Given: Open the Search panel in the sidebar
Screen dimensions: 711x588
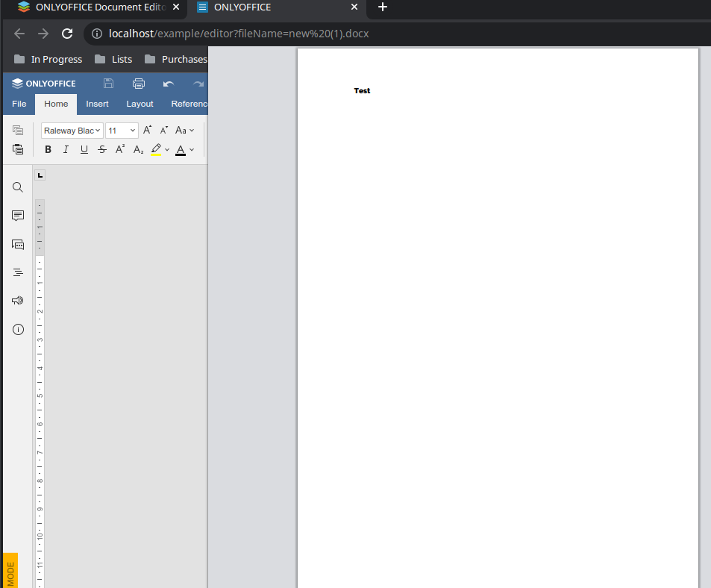Looking at the screenshot, I should point(17,187).
